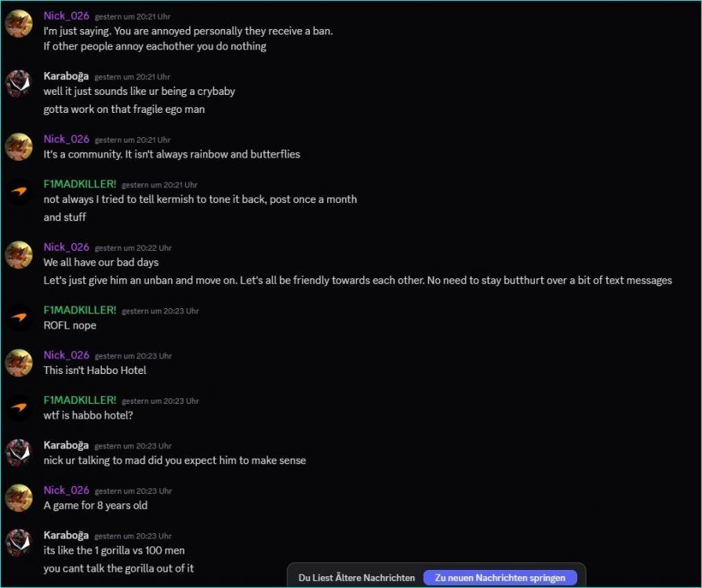Click F1MADKILLER! avatar beside wtf is habbo hotel
The height and width of the screenshot is (588, 702).
tap(19, 408)
